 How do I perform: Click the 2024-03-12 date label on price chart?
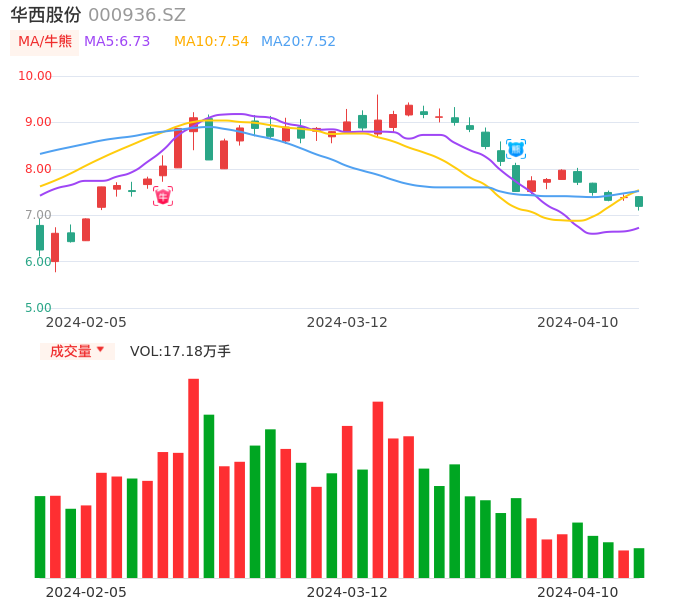[x=347, y=322]
